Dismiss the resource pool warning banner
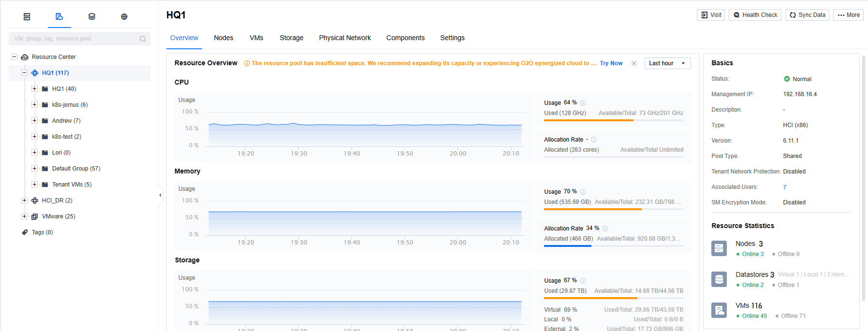The image size is (868, 331). coord(634,63)
